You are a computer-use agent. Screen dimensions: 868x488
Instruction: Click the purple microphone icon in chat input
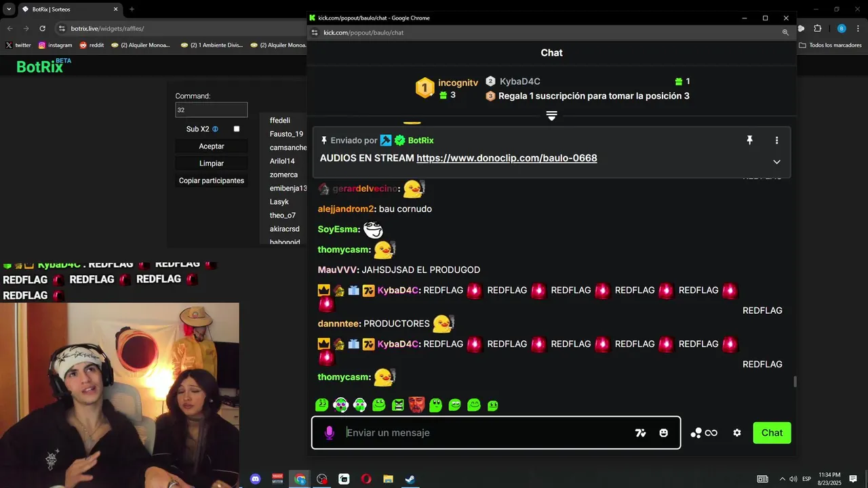coord(329,433)
